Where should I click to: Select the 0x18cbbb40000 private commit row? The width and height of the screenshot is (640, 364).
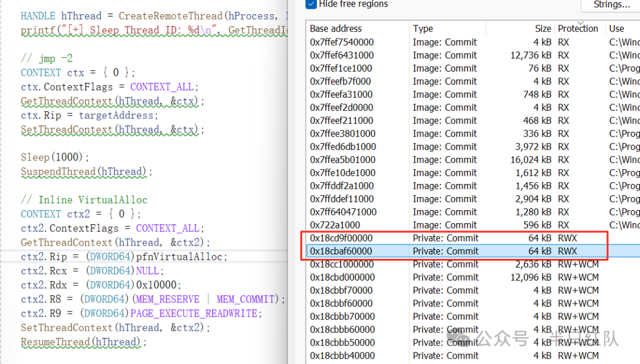tap(473, 356)
